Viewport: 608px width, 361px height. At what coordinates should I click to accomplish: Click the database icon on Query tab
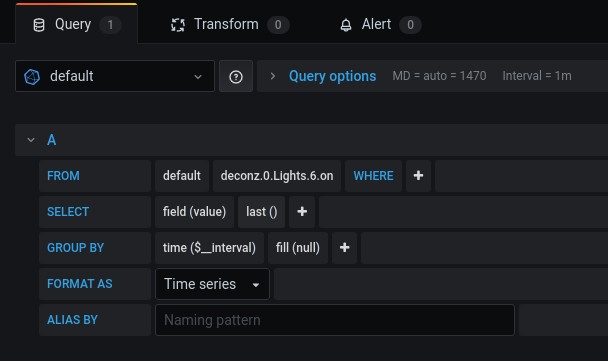pos(39,25)
